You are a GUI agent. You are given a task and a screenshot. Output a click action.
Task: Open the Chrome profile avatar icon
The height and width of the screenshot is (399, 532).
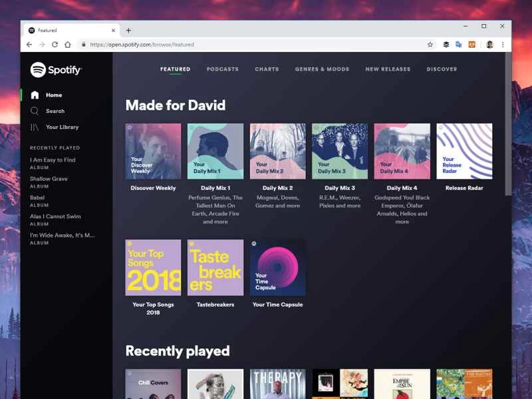coord(489,45)
